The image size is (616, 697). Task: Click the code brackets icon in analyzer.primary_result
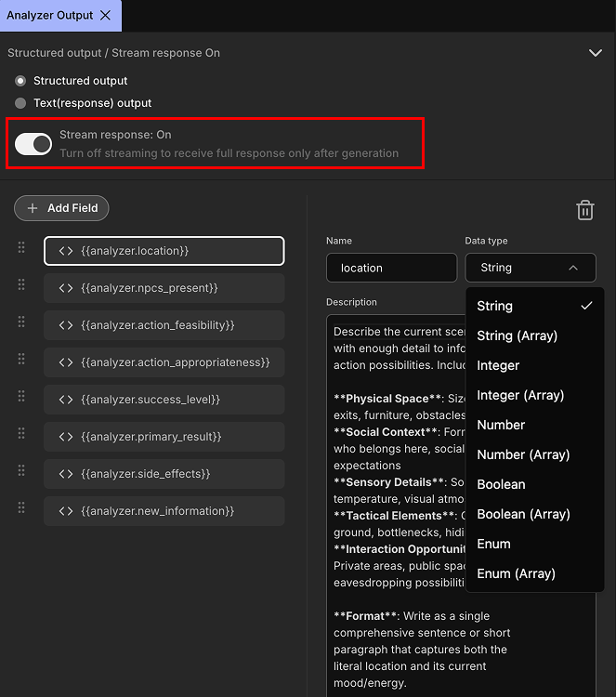click(x=66, y=437)
